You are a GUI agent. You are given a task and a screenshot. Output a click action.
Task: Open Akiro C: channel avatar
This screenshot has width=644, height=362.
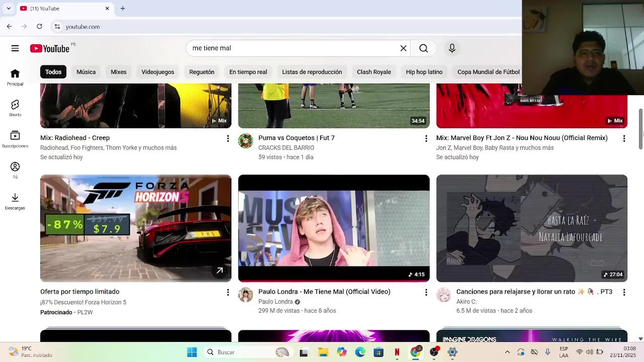coord(444,295)
